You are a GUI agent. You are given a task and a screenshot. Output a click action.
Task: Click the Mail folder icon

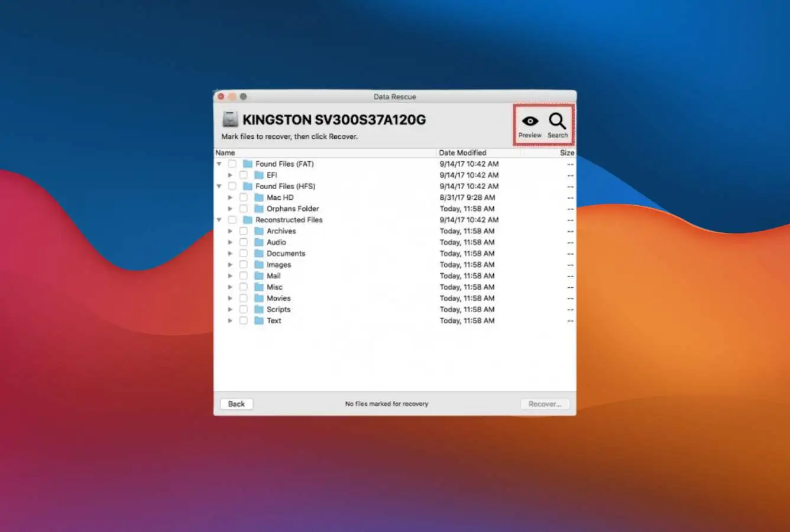(259, 276)
